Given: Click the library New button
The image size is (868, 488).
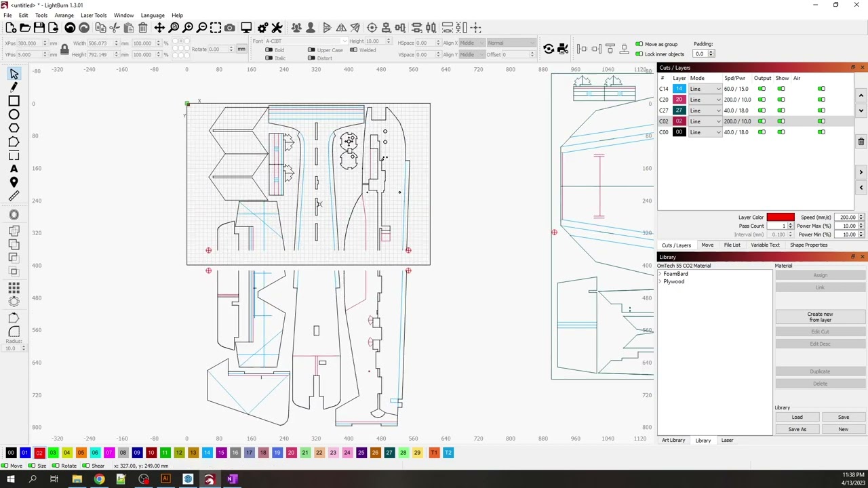Looking at the screenshot, I should (843, 430).
